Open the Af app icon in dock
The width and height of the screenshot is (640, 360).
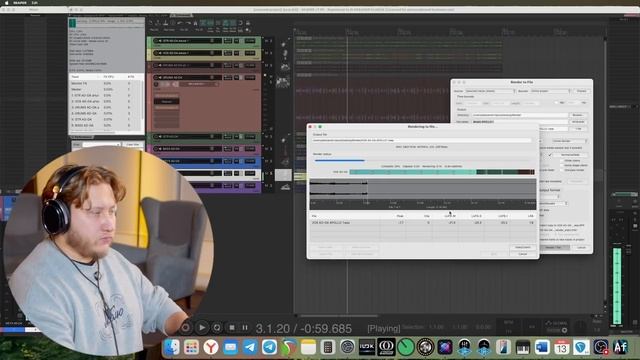(620, 347)
